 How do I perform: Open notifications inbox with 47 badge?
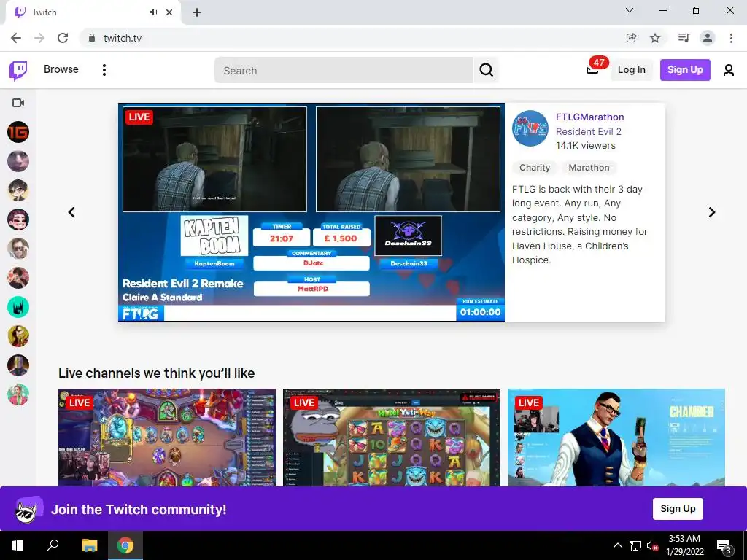(592, 69)
